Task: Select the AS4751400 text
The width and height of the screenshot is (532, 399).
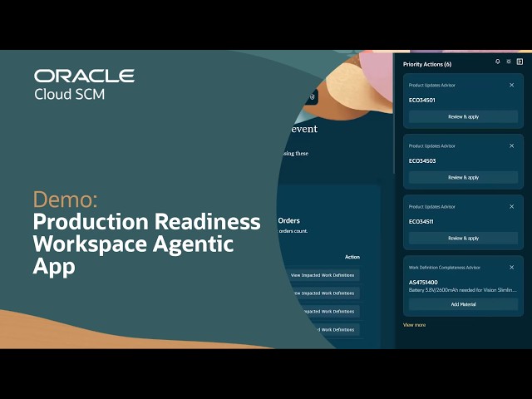Action: pyautogui.click(x=423, y=283)
